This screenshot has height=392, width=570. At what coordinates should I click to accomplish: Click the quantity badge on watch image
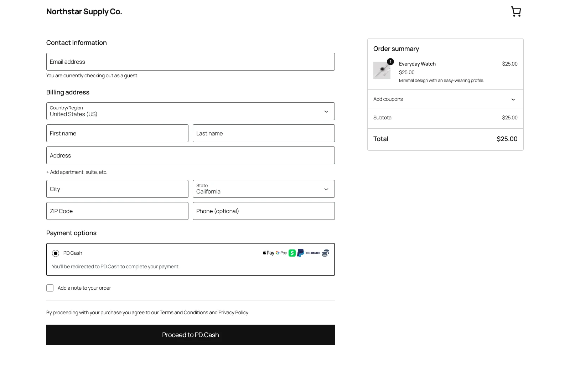click(x=390, y=62)
